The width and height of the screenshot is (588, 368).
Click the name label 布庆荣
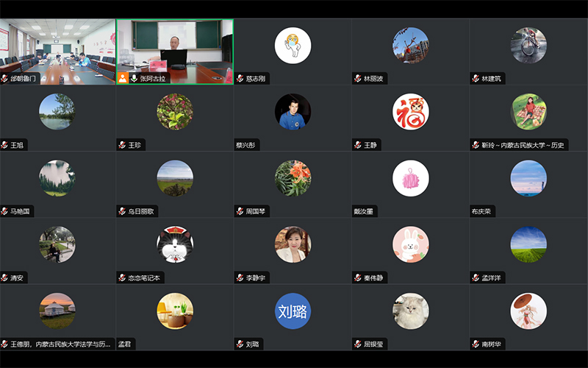tap(481, 211)
